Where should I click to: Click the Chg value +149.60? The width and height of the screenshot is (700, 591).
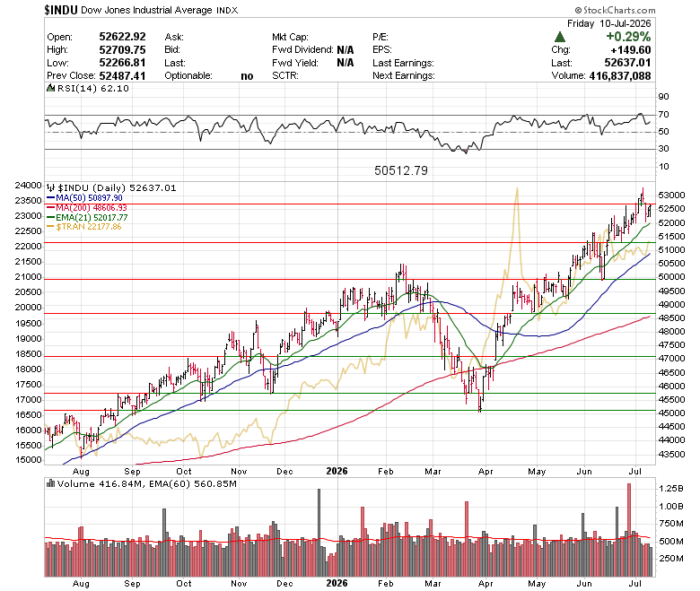[x=631, y=49]
